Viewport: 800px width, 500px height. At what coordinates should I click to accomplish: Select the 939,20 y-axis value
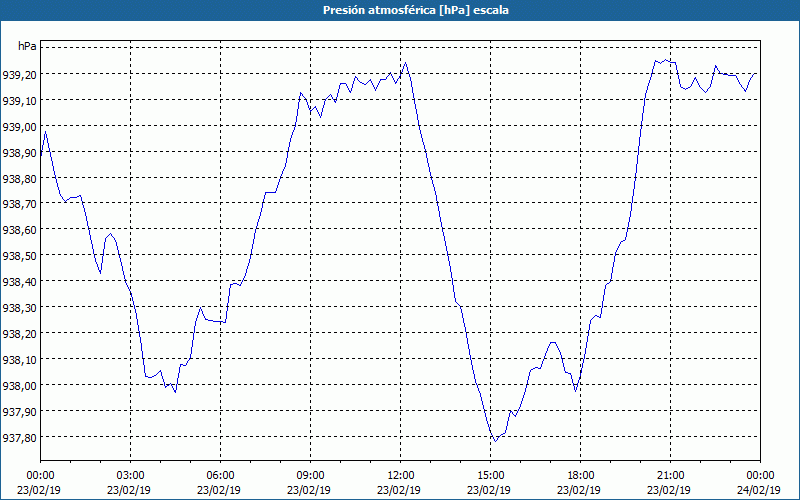click(x=19, y=74)
